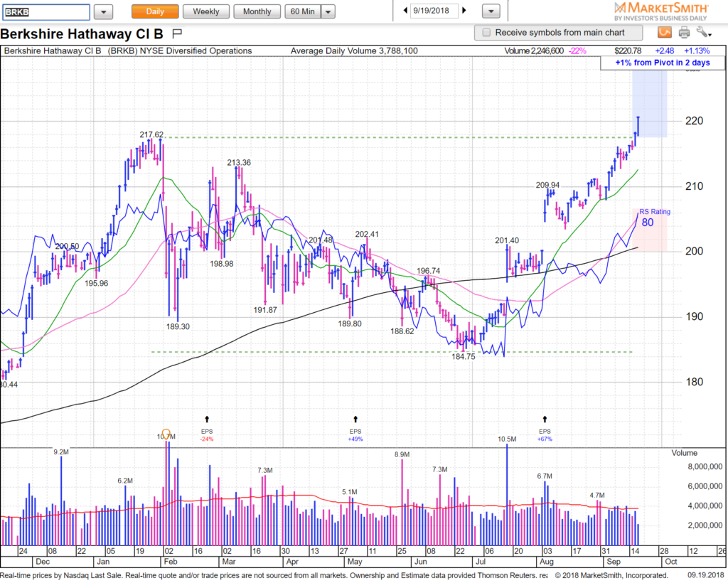Click the 213.36 price label
Viewport: 728px width, 588px height.
pyautogui.click(x=239, y=163)
